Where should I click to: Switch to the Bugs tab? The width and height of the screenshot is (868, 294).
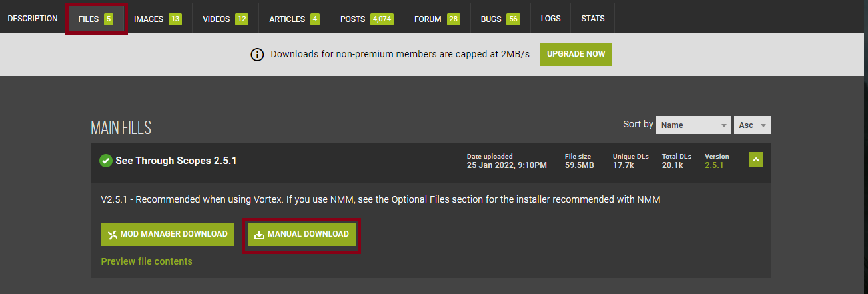tap(500, 19)
